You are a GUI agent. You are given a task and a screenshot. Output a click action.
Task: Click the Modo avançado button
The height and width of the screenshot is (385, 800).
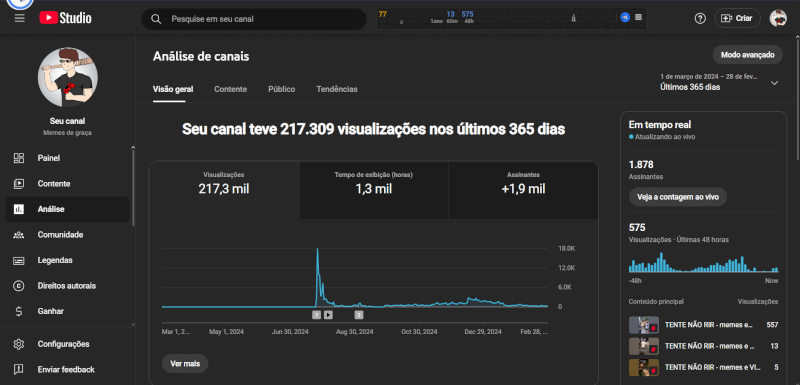(747, 55)
